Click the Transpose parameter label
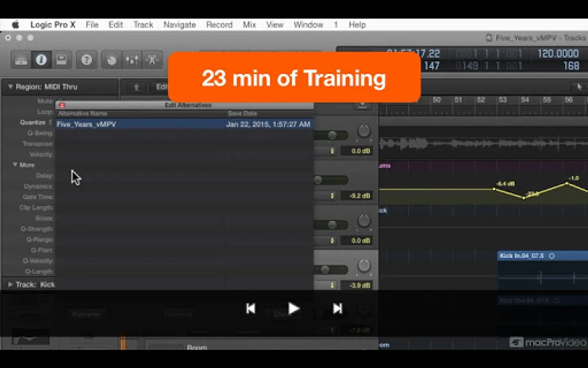This screenshot has height=368, width=588. [38, 144]
